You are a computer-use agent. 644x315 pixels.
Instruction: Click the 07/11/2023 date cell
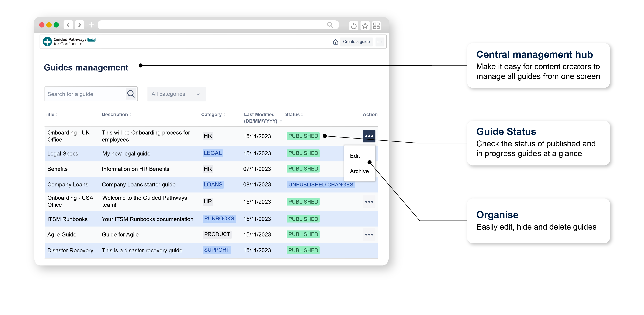tap(257, 169)
